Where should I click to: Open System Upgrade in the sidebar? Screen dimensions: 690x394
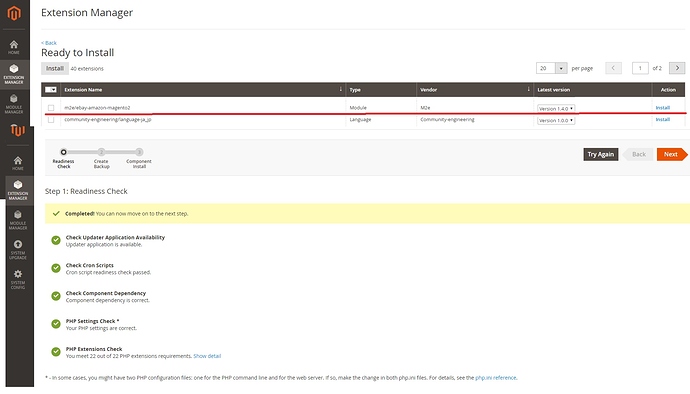coord(18,250)
